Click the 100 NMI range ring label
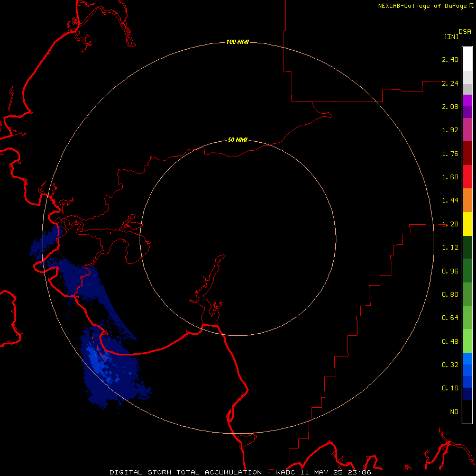The height and width of the screenshot is (476, 476). click(237, 42)
